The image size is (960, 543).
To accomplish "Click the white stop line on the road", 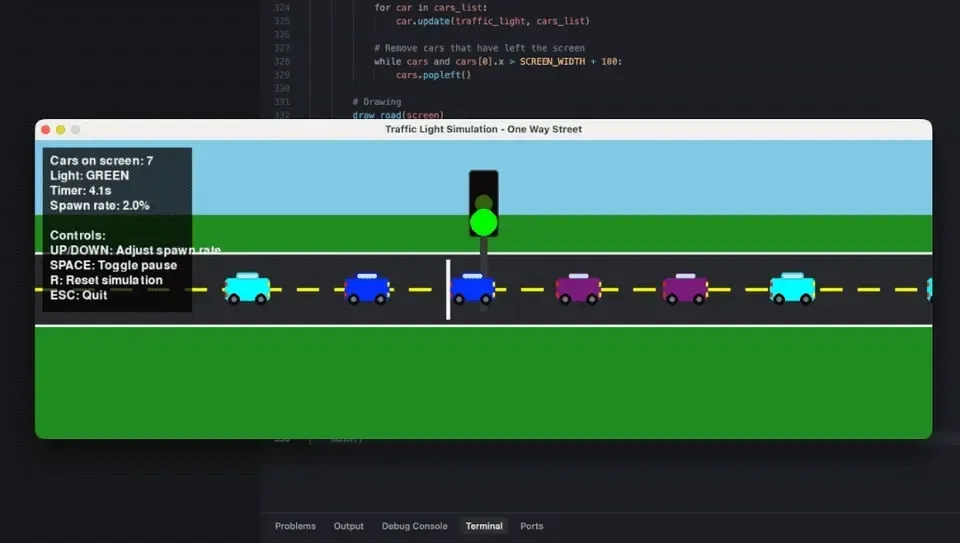I will click(x=448, y=290).
